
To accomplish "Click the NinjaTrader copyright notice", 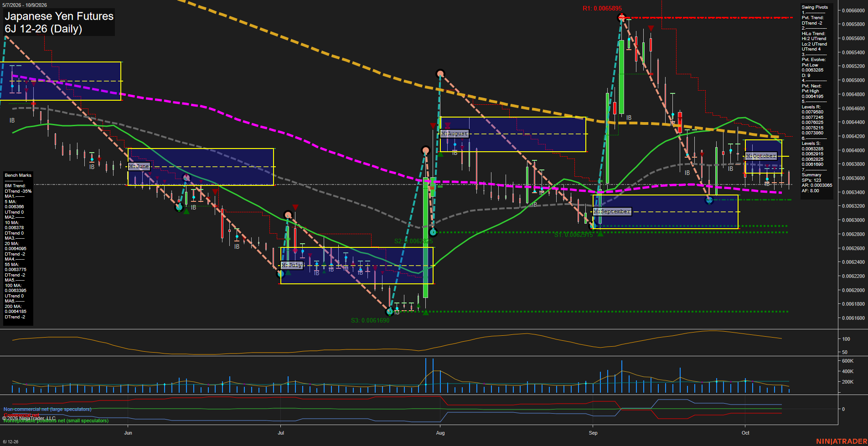I will click(29, 418).
